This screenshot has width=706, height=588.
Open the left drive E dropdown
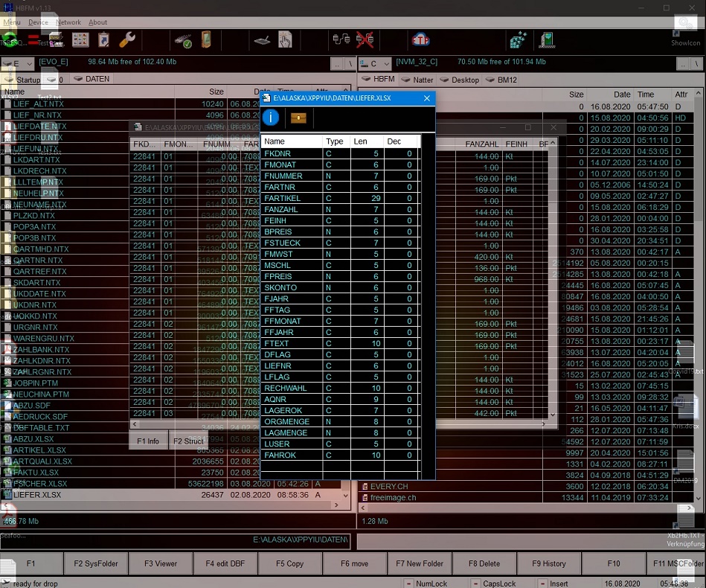pyautogui.click(x=17, y=63)
